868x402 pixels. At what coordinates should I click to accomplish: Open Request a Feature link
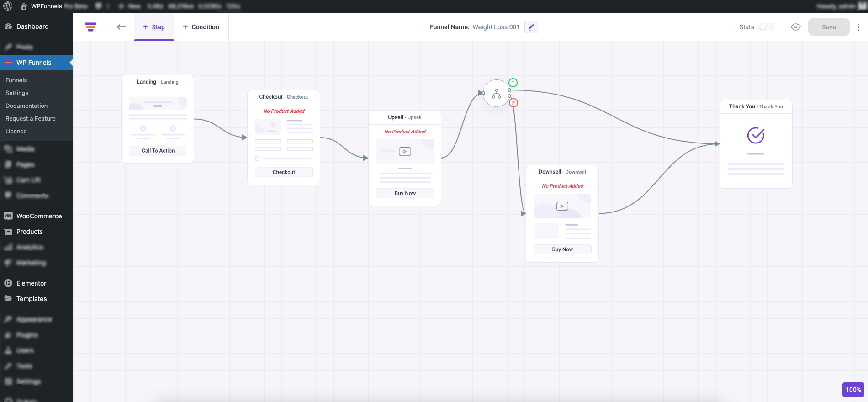31,118
